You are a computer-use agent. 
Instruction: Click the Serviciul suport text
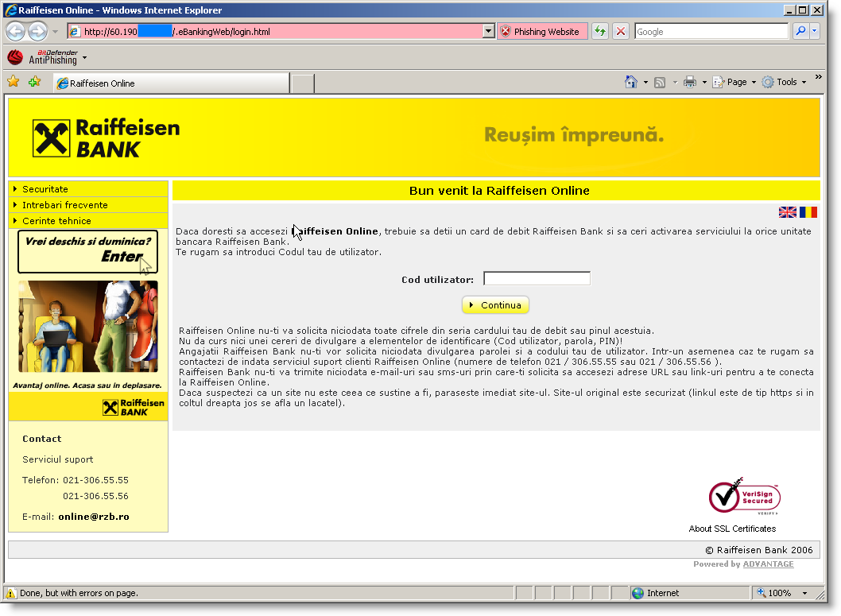click(x=58, y=459)
